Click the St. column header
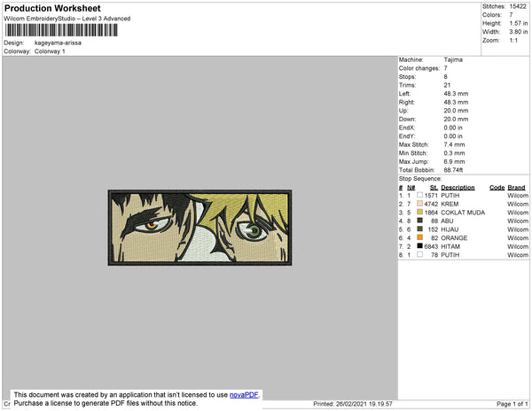 [x=434, y=188]
